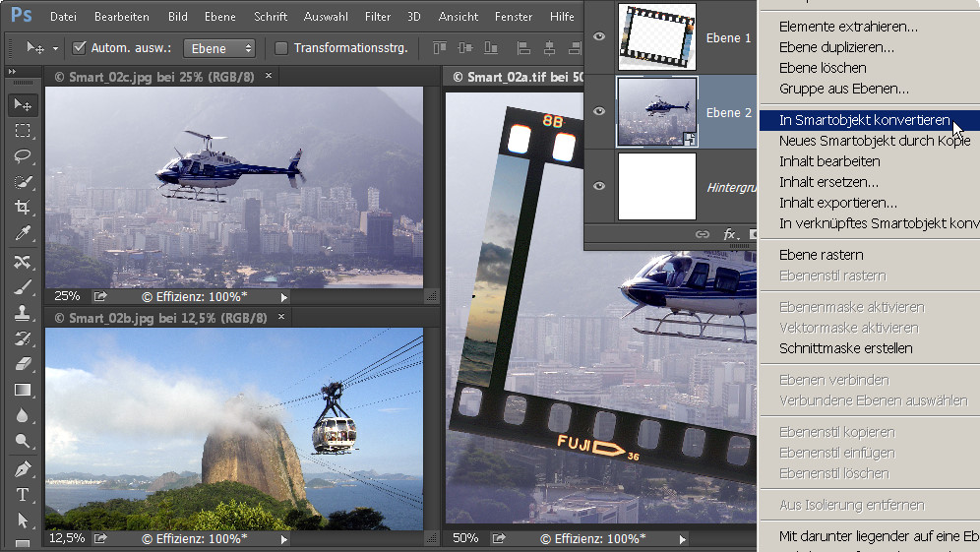Viewport: 980px width, 552px height.
Task: Select the Move tool in toolbox
Action: [x=23, y=104]
